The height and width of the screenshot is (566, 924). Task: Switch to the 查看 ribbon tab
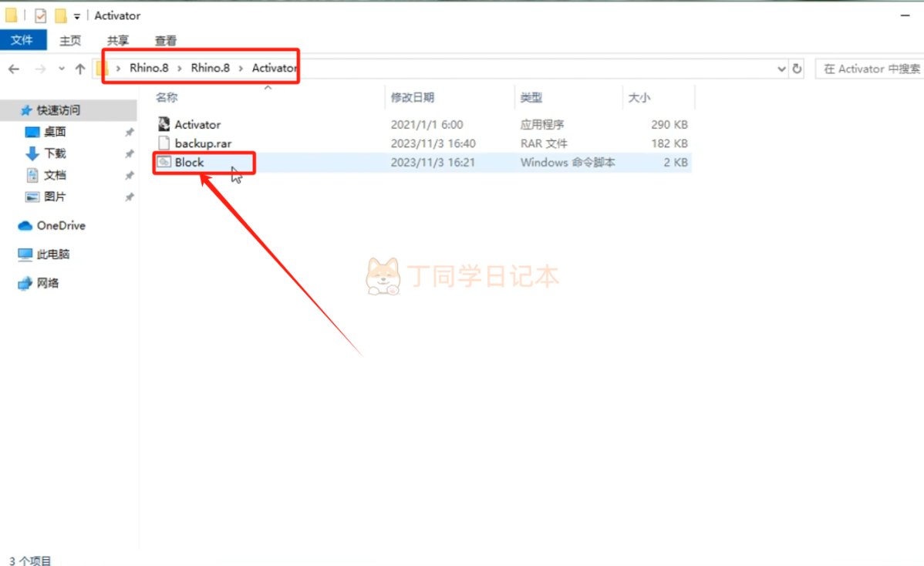click(166, 41)
